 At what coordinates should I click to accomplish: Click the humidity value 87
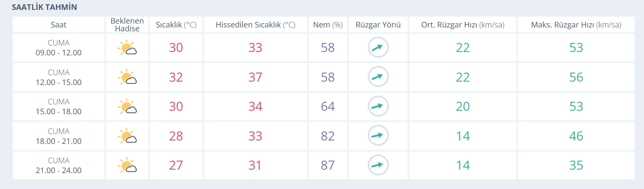pos(328,165)
